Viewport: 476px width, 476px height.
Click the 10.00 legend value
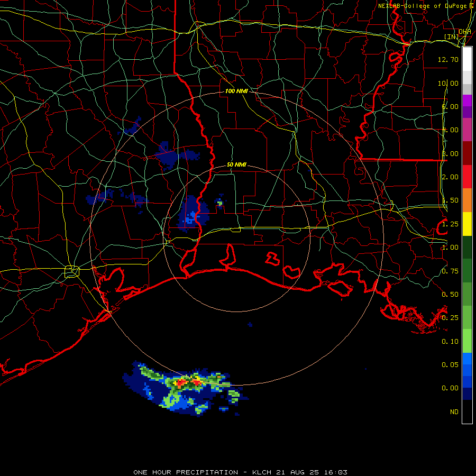(448, 83)
